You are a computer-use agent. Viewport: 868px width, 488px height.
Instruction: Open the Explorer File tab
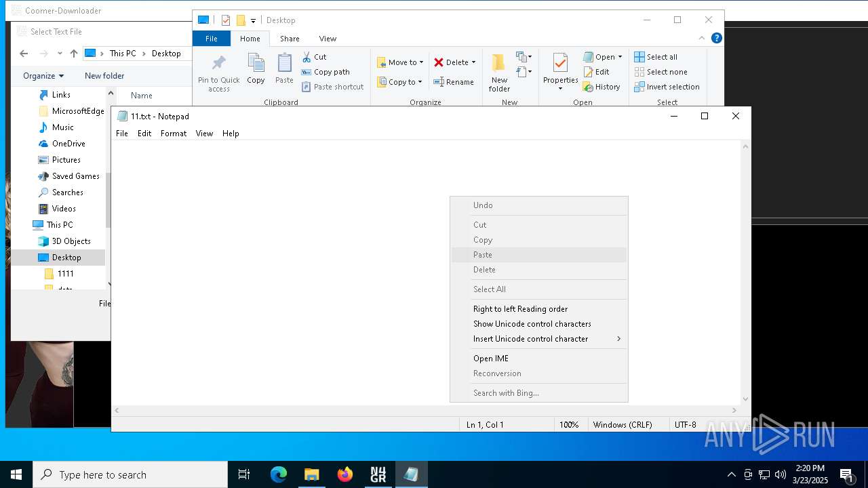pyautogui.click(x=212, y=39)
